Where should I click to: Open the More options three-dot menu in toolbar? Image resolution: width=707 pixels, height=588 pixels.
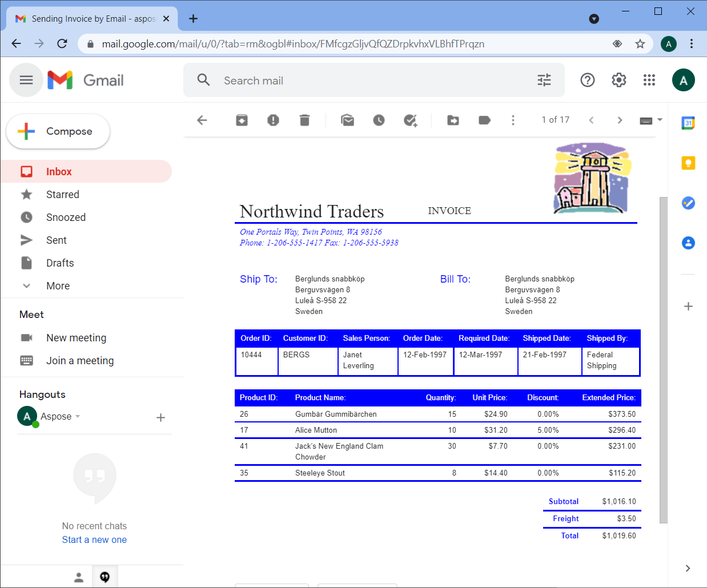click(513, 120)
